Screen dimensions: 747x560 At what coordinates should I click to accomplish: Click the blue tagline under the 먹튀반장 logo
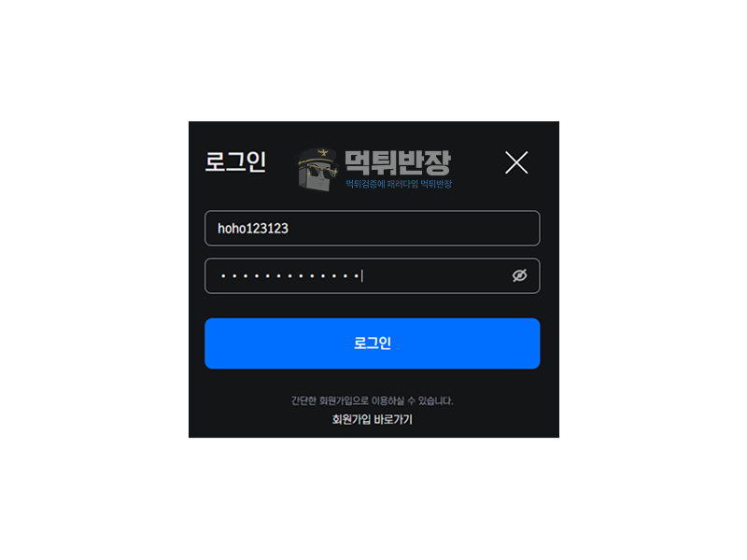click(x=399, y=184)
